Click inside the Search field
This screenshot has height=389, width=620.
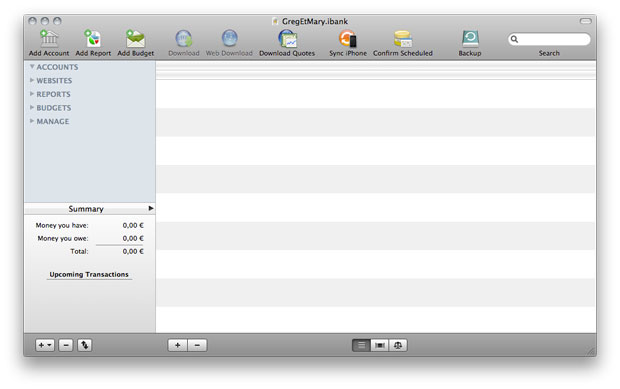[549, 39]
